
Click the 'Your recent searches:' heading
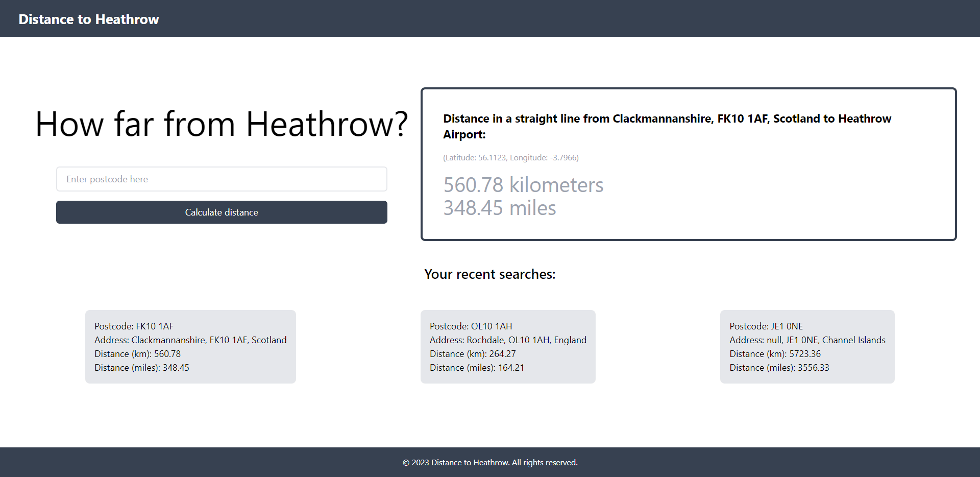click(490, 274)
